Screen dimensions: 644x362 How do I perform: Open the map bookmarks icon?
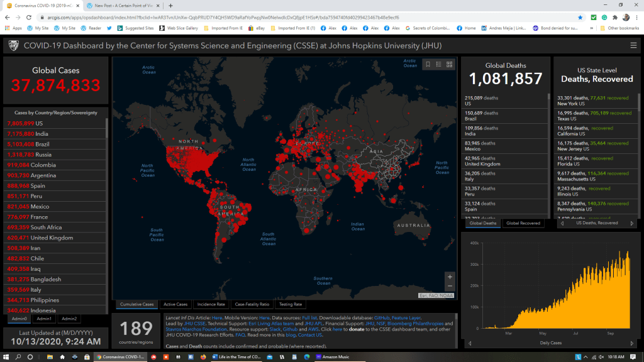(x=428, y=64)
